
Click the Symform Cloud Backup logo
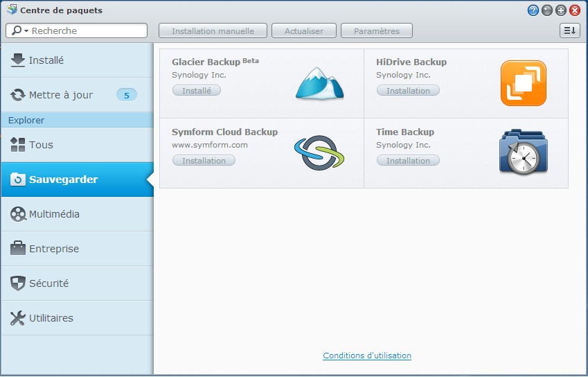(x=319, y=153)
